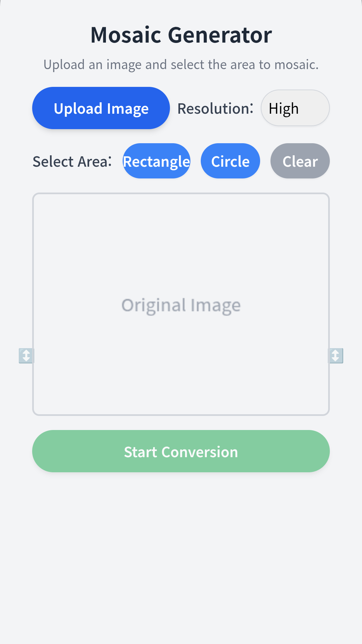Click the upload instructions subtitle text
362x644 pixels.
(181, 64)
